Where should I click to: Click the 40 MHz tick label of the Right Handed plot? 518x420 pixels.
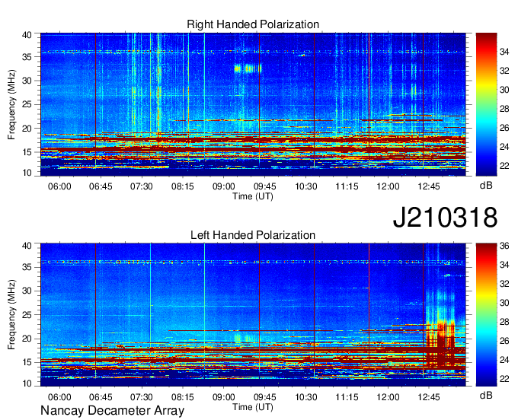27,35
